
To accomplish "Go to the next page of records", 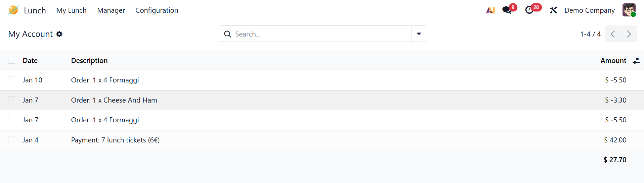I will pyautogui.click(x=629, y=34).
